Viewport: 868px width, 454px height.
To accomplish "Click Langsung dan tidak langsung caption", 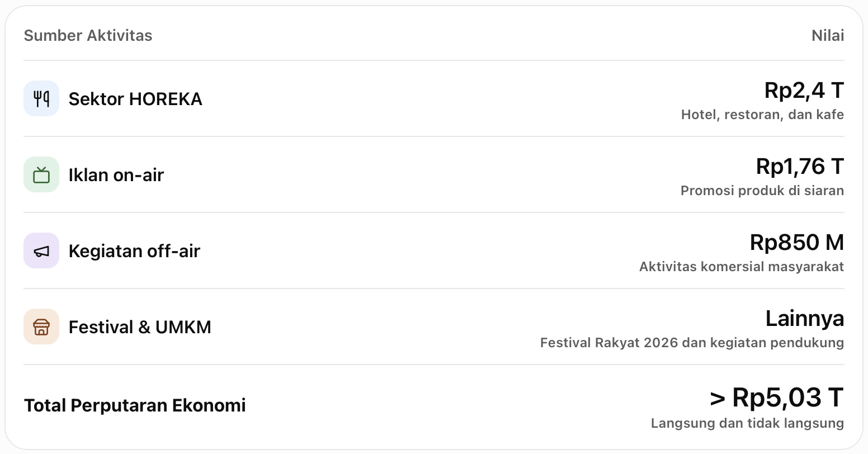I will pos(747,423).
